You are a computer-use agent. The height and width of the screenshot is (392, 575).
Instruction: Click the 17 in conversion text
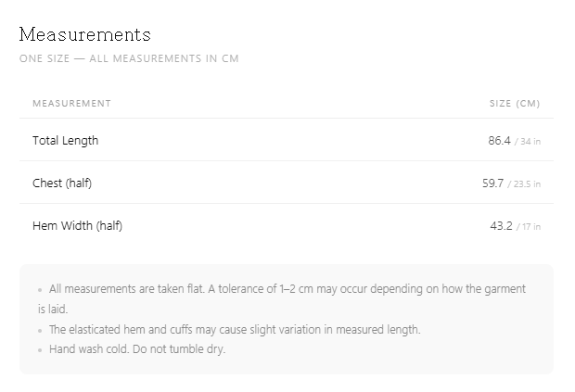529,226
